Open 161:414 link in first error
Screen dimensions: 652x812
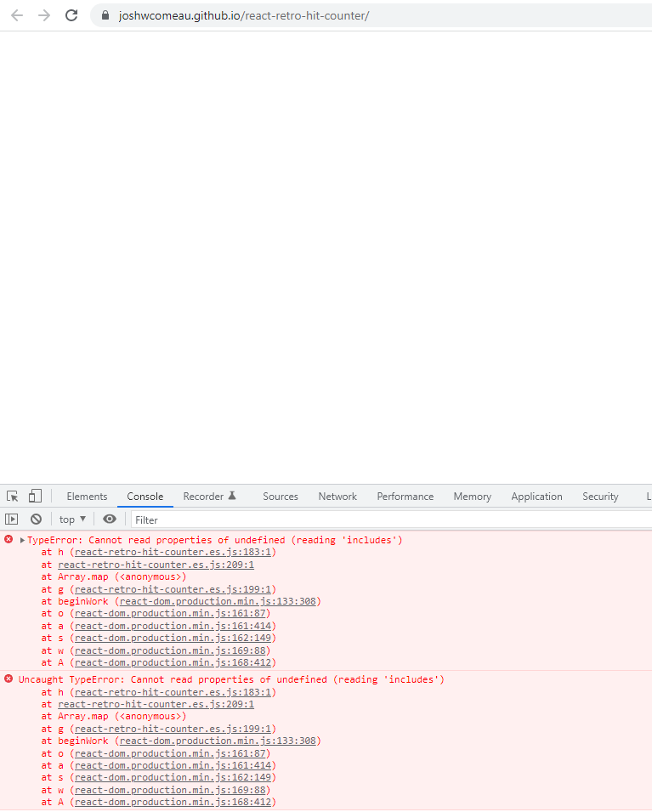tap(173, 626)
